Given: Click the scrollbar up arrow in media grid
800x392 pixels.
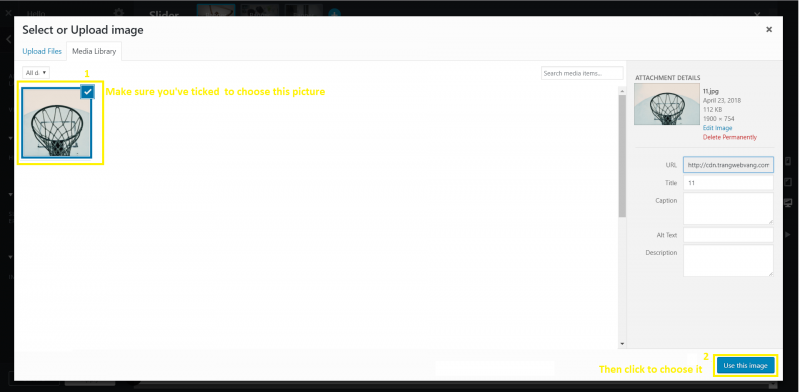Looking at the screenshot, I should point(622,91).
